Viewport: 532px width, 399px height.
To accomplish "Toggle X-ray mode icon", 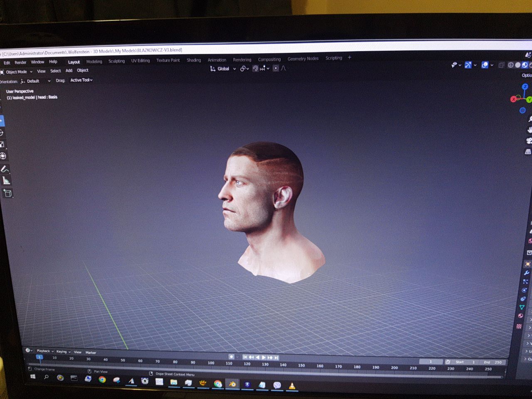I will pyautogui.click(x=502, y=65).
